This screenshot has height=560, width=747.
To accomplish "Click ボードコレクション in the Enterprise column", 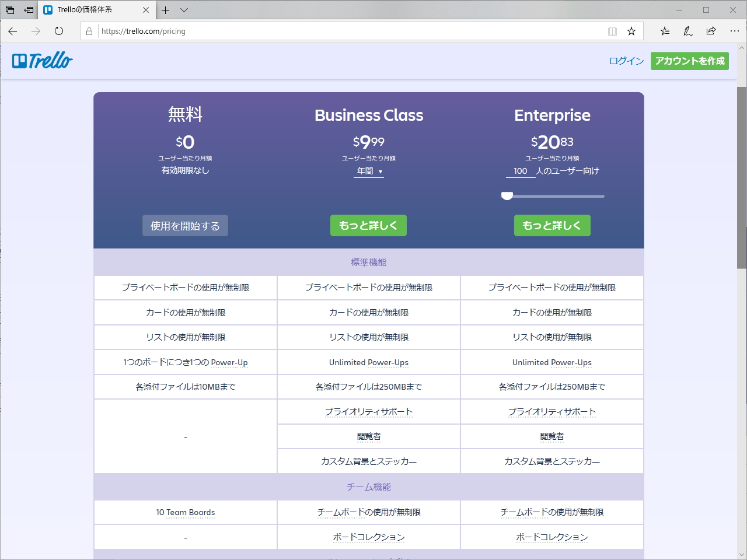I will (x=551, y=537).
